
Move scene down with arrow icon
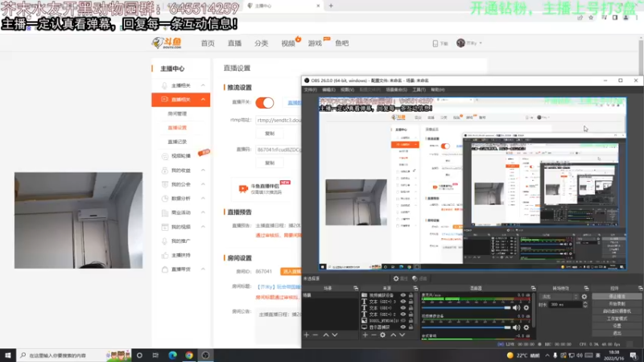pyautogui.click(x=335, y=335)
